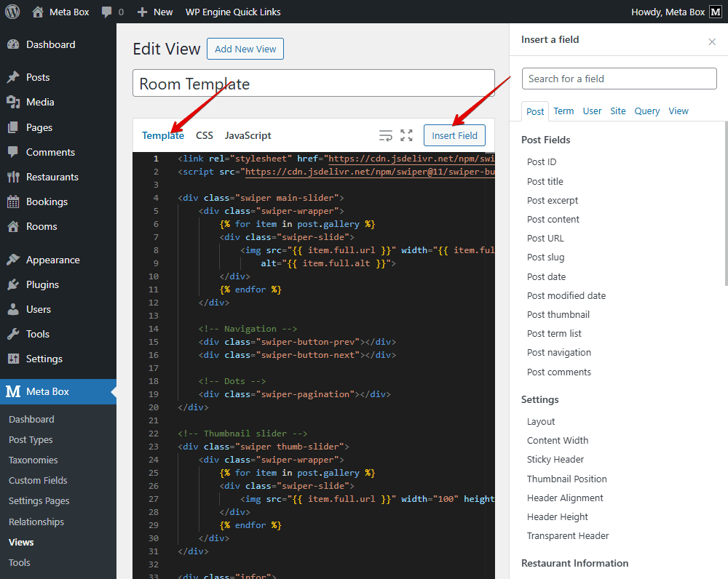Enter fullscreen mode for the editor

(406, 135)
